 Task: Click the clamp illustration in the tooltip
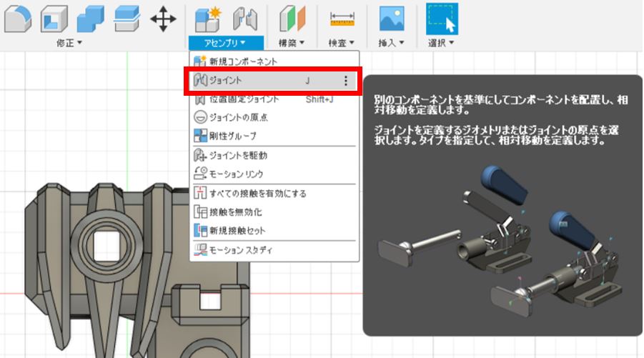pyautogui.click(x=500, y=241)
